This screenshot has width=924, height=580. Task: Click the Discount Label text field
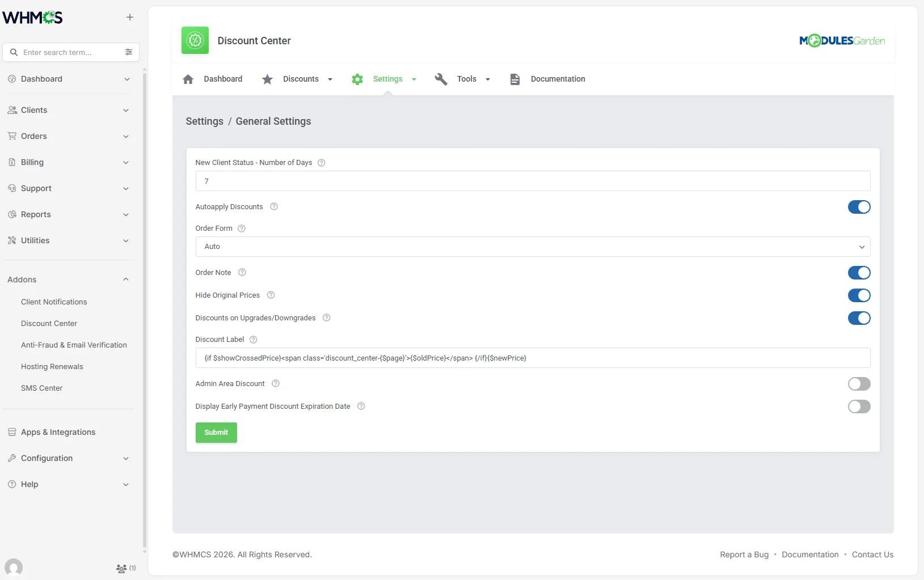click(533, 358)
